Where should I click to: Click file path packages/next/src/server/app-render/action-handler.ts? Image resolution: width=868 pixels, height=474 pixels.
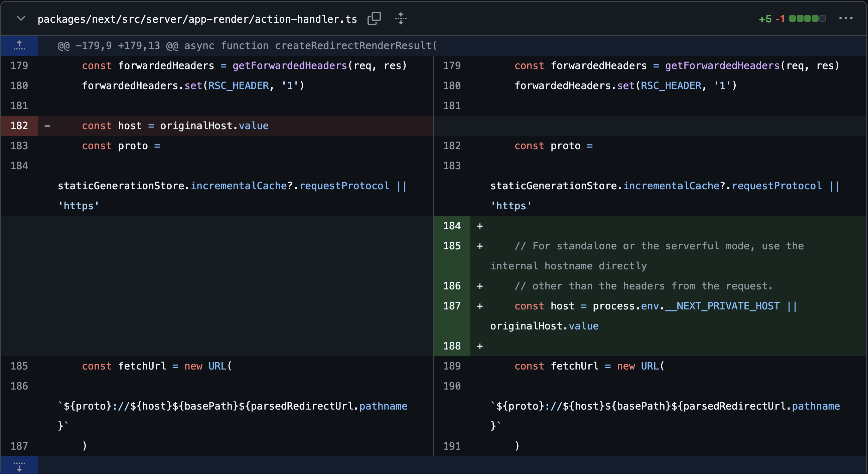click(x=197, y=19)
